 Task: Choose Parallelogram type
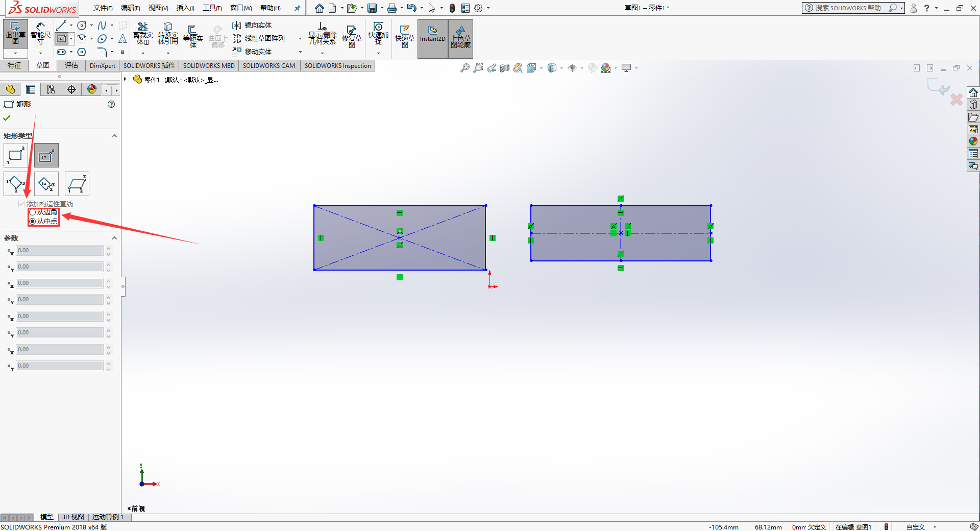tap(77, 184)
